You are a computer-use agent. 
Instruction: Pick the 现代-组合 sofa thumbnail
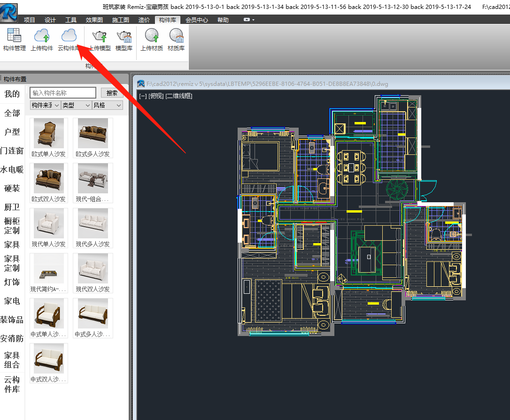point(93,183)
